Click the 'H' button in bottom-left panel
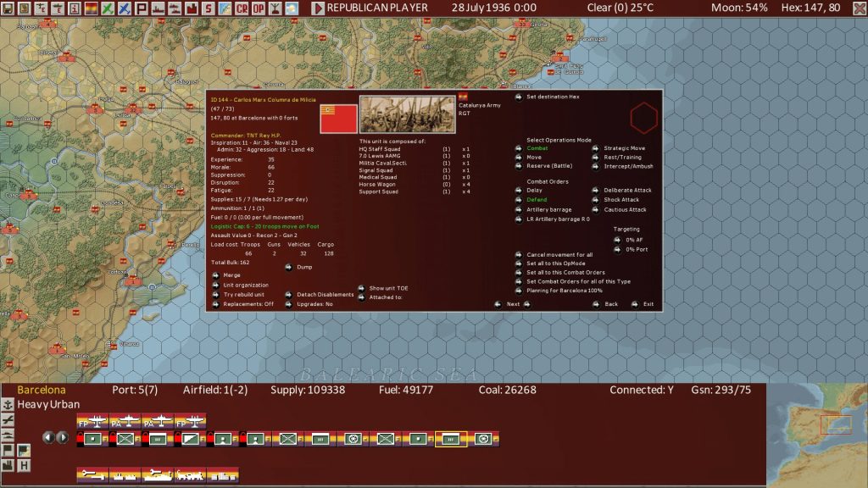The image size is (868, 488). click(24, 465)
